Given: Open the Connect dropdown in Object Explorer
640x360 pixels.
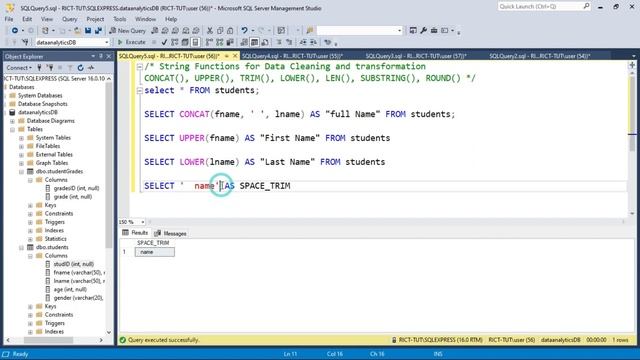Looking at the screenshot, I should [19, 68].
